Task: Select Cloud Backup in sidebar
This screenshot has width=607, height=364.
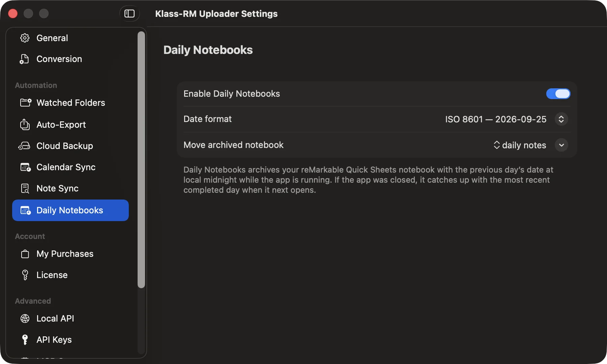Action: point(70,146)
